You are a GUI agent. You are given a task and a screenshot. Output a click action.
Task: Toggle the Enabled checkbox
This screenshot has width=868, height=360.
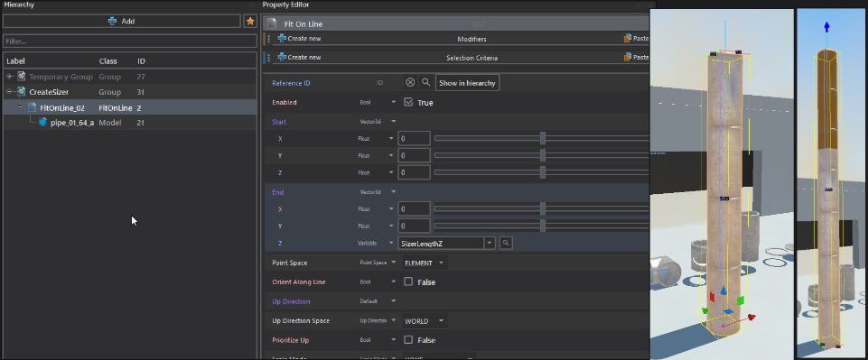408,102
